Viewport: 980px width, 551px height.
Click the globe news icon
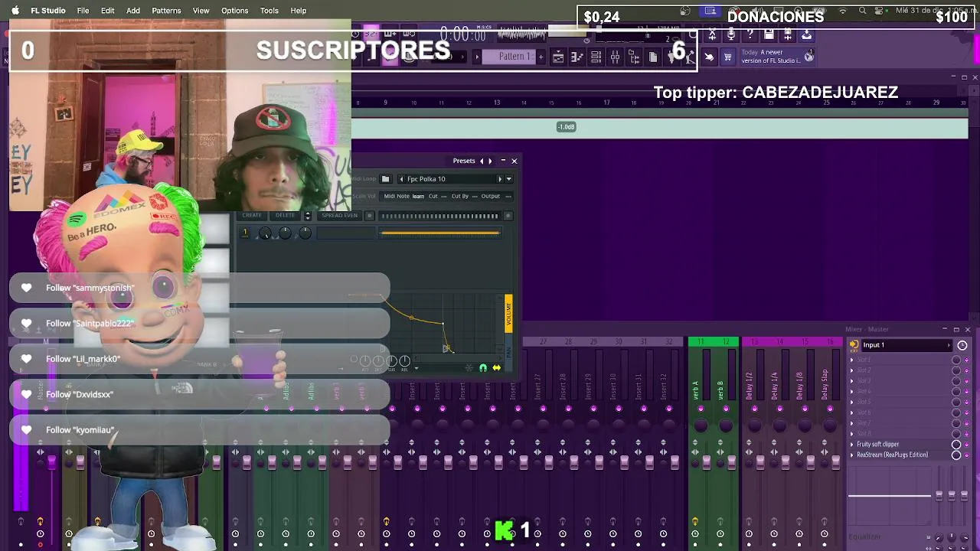pyautogui.click(x=808, y=57)
